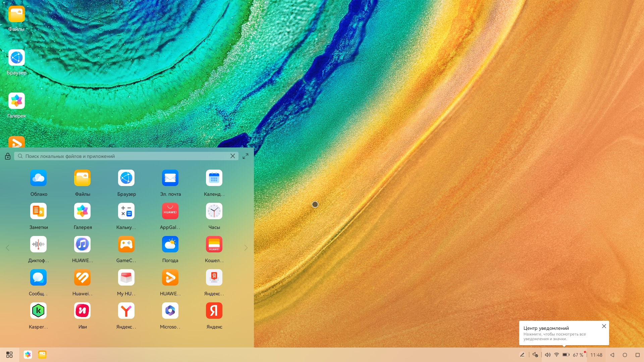
Task: Dismiss the Центр уведомлений tooltip
Action: click(x=604, y=326)
